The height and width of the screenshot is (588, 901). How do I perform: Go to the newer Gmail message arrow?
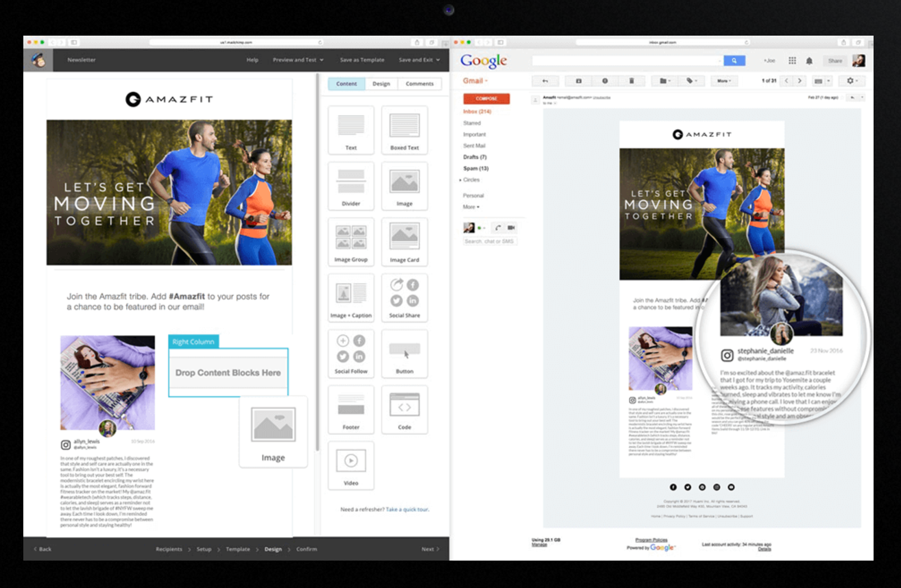coord(786,81)
